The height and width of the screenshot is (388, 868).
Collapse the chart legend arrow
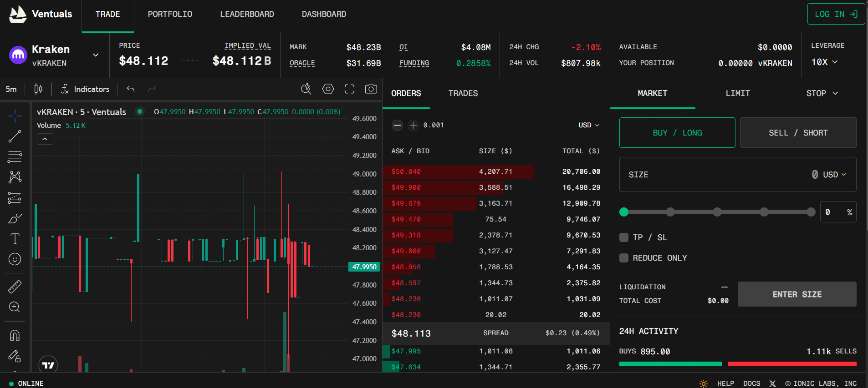click(45, 139)
